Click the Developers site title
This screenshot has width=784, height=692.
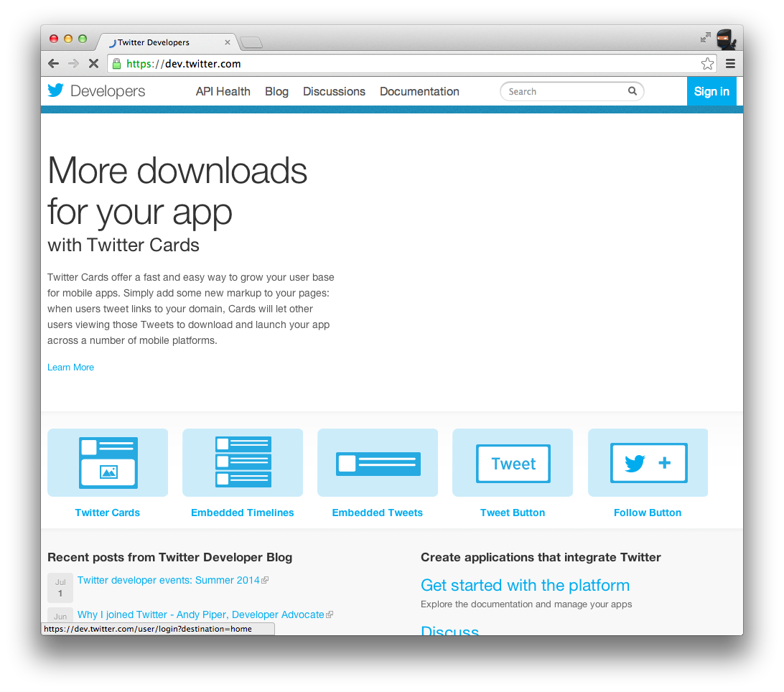(108, 91)
